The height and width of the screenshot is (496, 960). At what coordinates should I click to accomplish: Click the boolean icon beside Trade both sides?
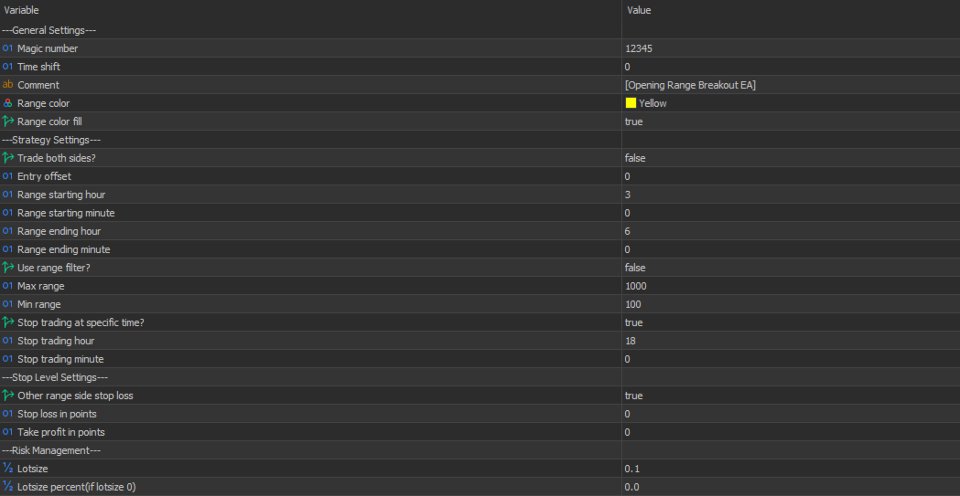pos(8,158)
